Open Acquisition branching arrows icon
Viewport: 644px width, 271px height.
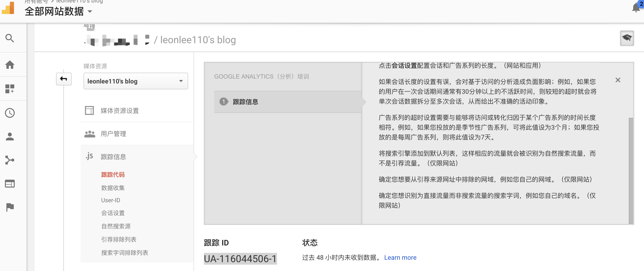(x=10, y=160)
